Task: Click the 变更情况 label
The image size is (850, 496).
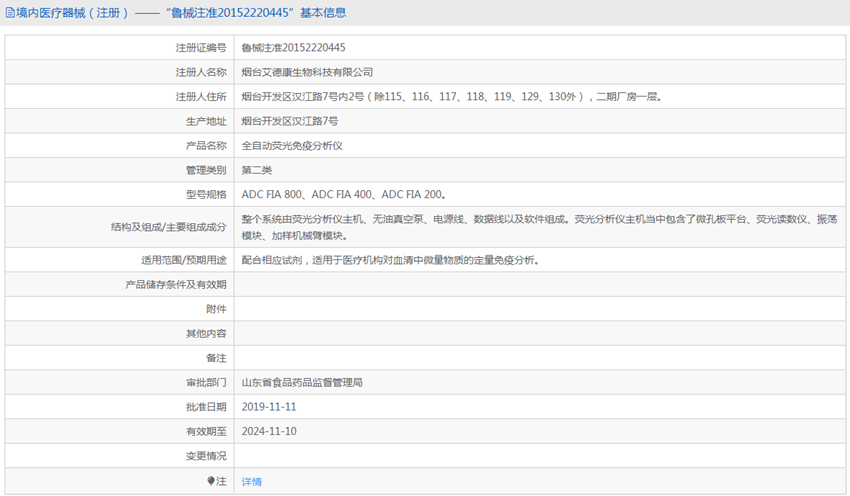Action: coord(206,455)
